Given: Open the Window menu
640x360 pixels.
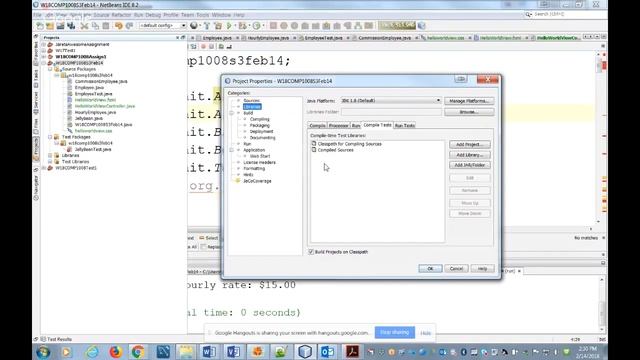Looking at the screenshot, I should tap(221, 15).
